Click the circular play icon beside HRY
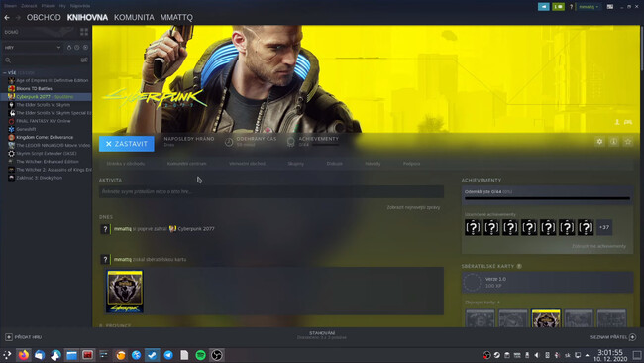This screenshot has width=644, height=363. [85, 48]
